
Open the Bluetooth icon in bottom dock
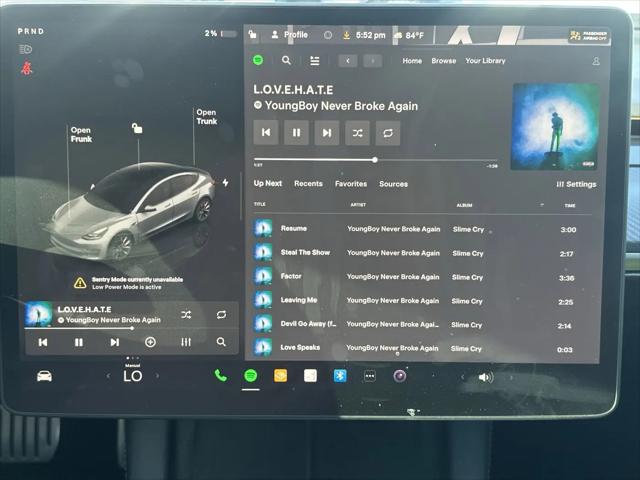tap(340, 376)
